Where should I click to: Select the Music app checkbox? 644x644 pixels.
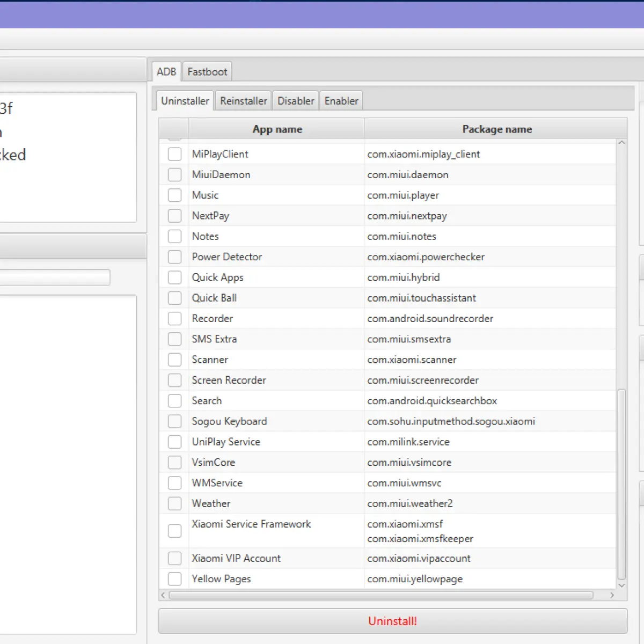pyautogui.click(x=174, y=195)
